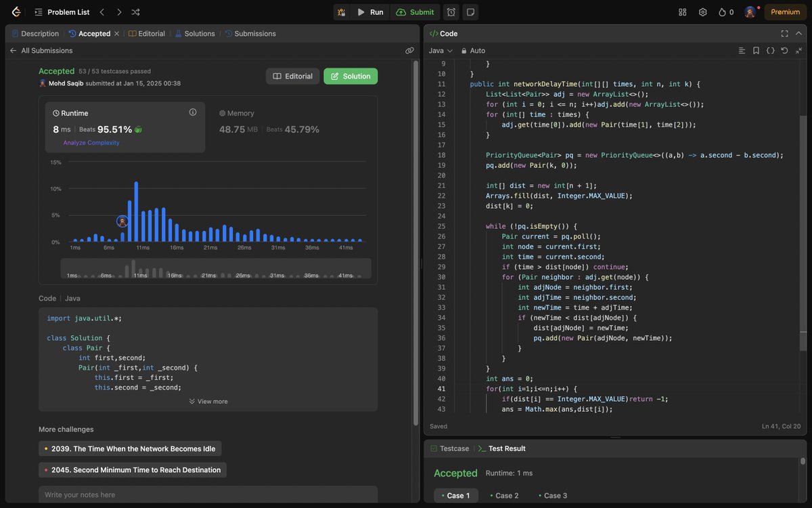Click the format code icon
Viewport: 812px width, 508px height.
pyautogui.click(x=742, y=51)
